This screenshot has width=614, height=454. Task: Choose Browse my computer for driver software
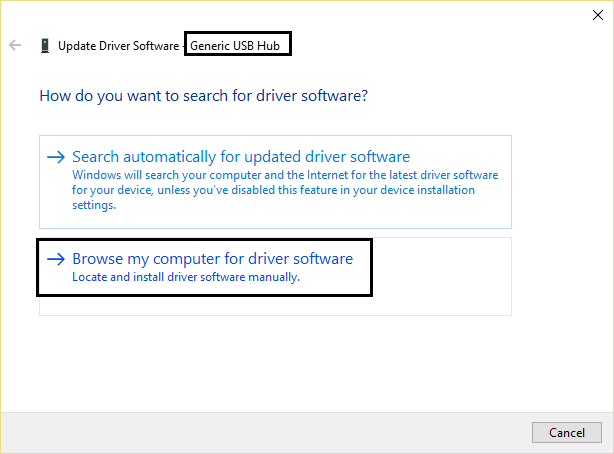tap(212, 259)
